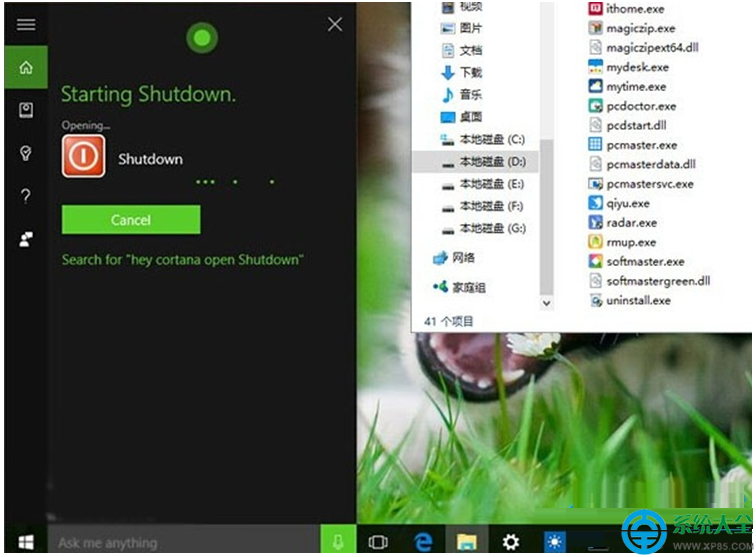Select pcdoctor.exe file
The width and height of the screenshot is (756, 557).
633,106
